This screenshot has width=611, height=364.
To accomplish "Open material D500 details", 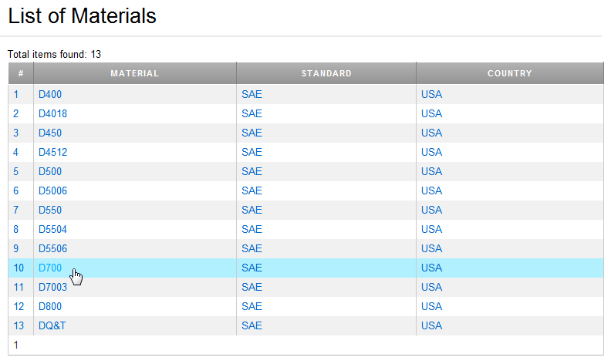I will click(50, 171).
